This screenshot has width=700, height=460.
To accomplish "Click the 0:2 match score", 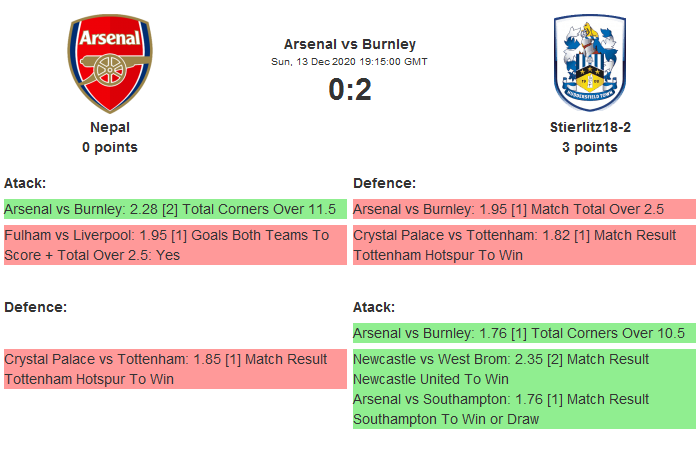I will coord(350,90).
